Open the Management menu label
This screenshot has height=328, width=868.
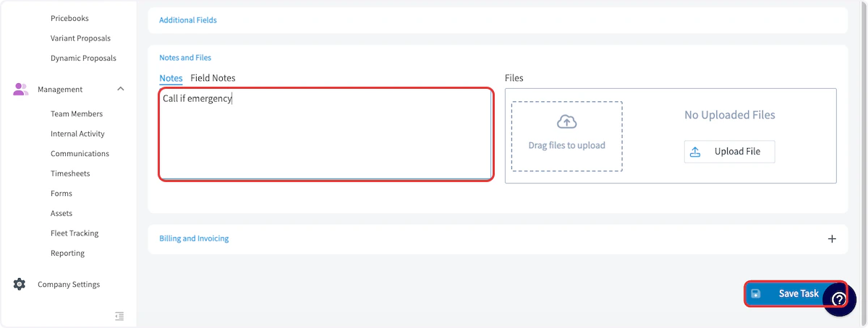(x=60, y=90)
